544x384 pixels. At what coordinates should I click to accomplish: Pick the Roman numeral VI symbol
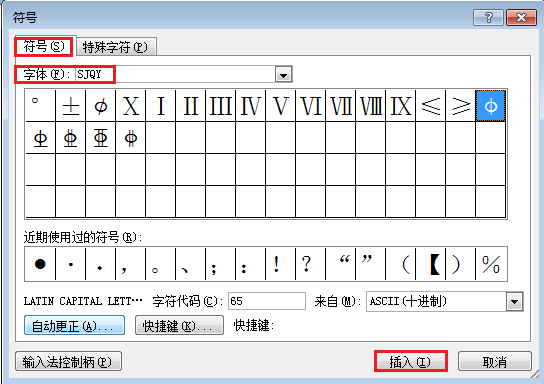311,105
